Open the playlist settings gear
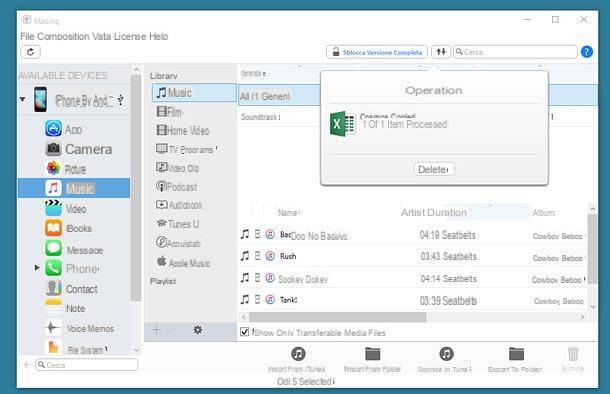The height and width of the screenshot is (394, 610). [x=198, y=330]
